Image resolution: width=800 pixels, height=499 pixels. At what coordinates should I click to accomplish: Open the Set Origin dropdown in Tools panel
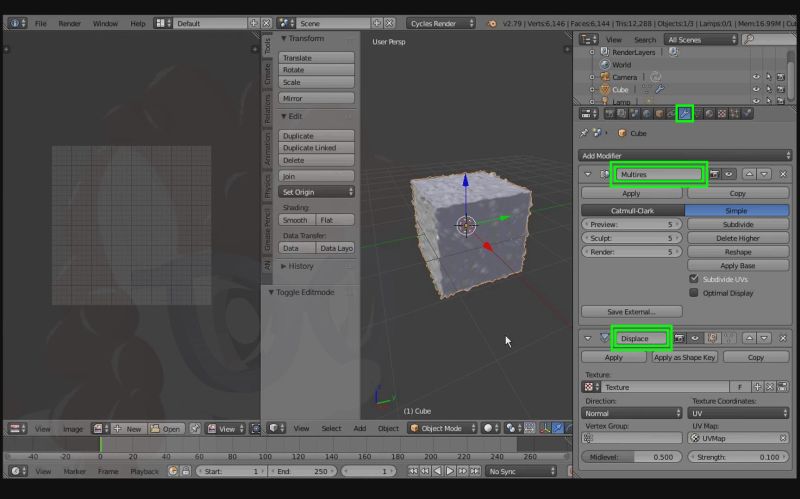coord(316,192)
